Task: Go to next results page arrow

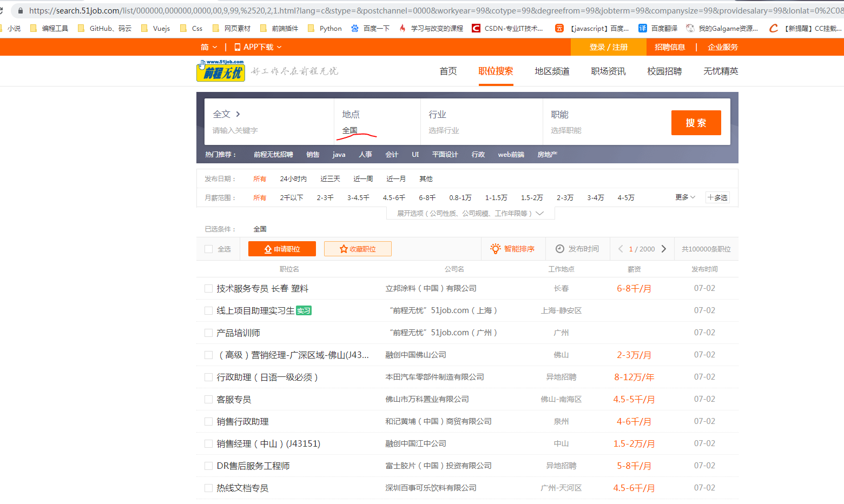Action: pyautogui.click(x=664, y=249)
